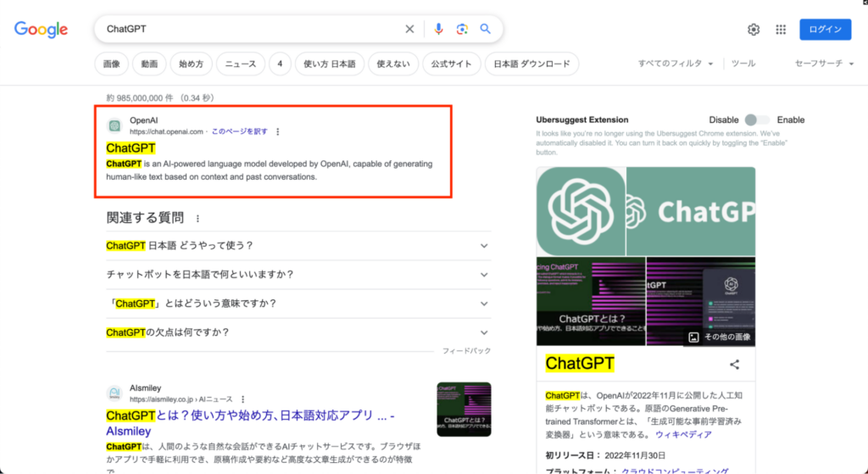
Task: Open the AIsmiley ChatGPTとは？ result title
Action: pos(250,423)
